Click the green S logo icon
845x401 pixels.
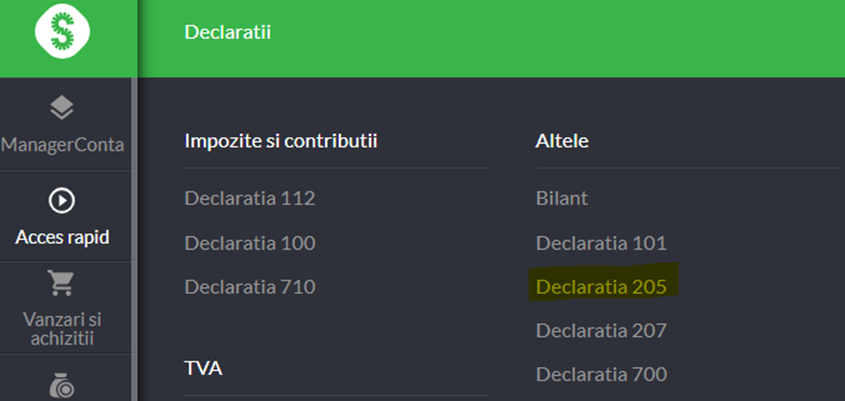tap(62, 31)
